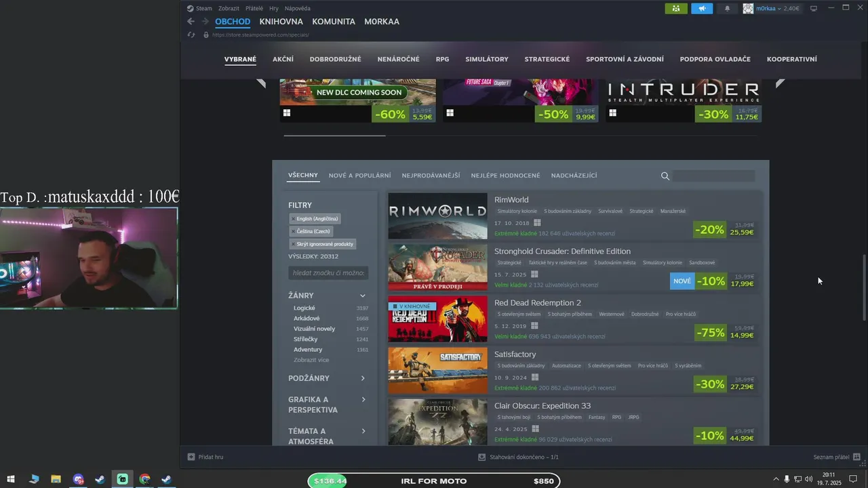
Task: Click the store page vertical scrollbar
Action: point(864,287)
